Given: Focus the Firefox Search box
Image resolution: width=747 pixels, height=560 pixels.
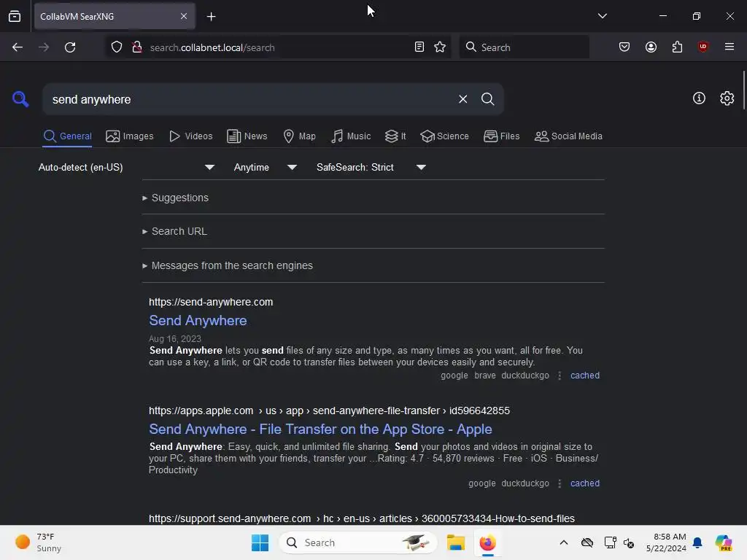Looking at the screenshot, I should 524,47.
